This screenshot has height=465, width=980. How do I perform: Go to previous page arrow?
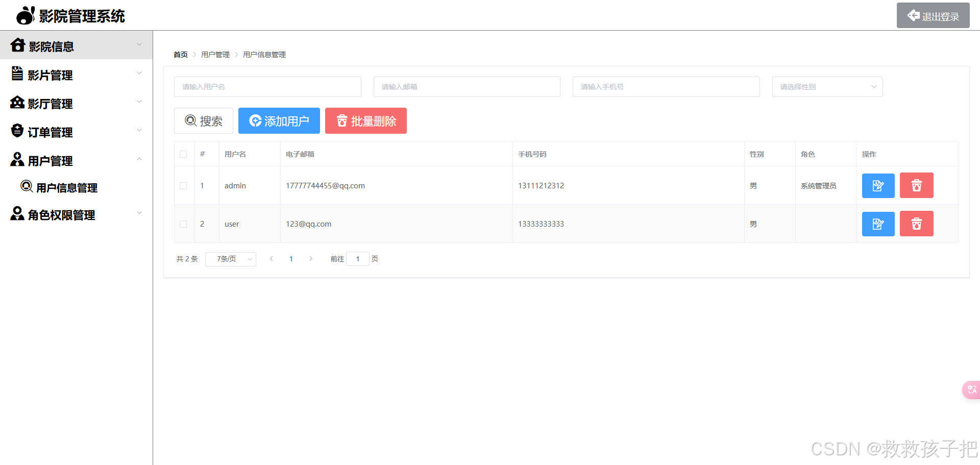(x=272, y=259)
